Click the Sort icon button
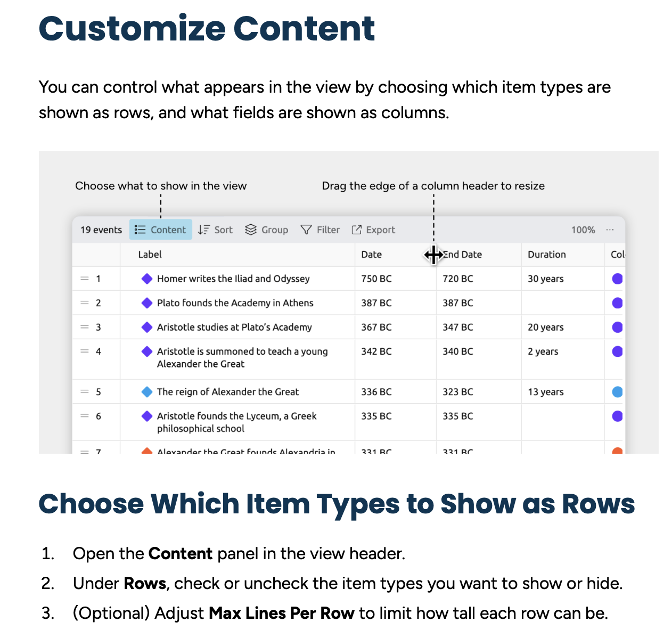 click(x=204, y=230)
